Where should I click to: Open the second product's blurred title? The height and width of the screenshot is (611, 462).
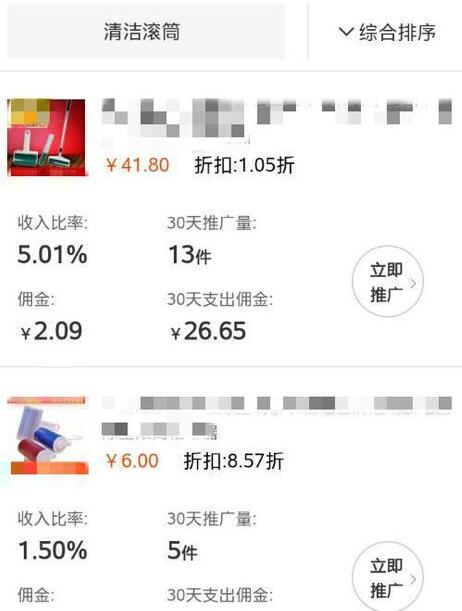(277, 418)
